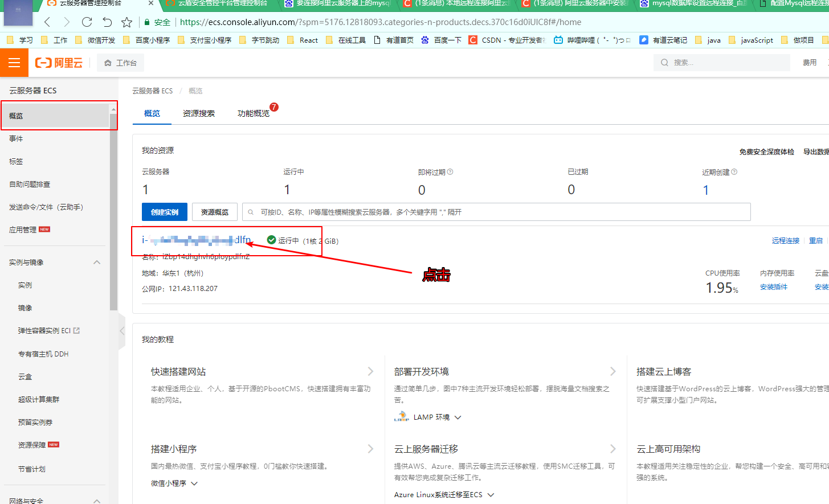Collapse the 实例与镜像 section
Viewport: 829px width, 504px height.
(x=97, y=262)
